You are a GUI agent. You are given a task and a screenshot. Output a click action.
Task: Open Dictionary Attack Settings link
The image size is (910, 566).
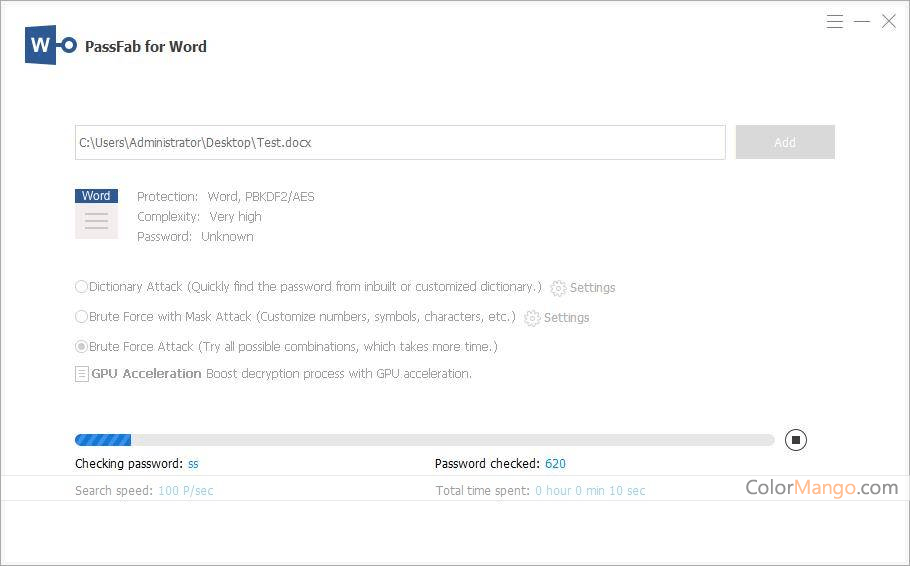pos(592,288)
